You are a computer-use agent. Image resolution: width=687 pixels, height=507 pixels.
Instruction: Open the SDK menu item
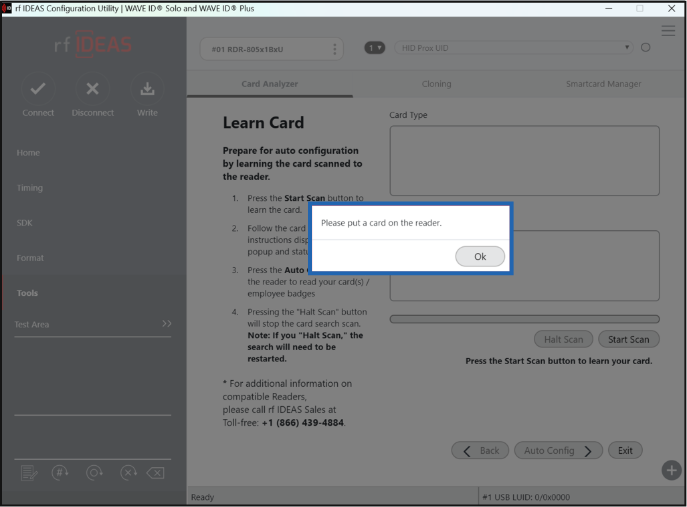tap(25, 223)
